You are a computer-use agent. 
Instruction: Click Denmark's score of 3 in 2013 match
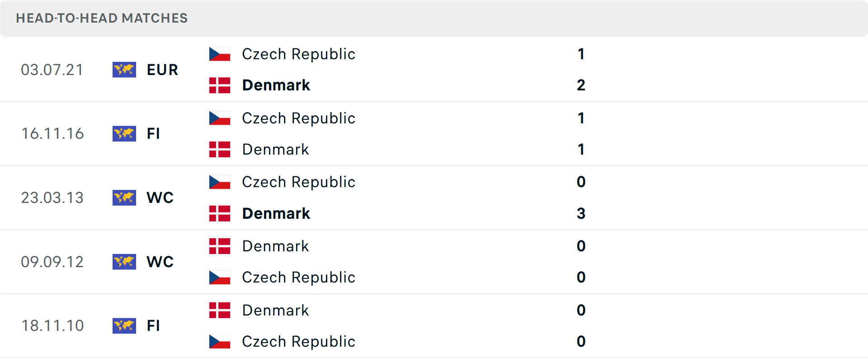(581, 213)
